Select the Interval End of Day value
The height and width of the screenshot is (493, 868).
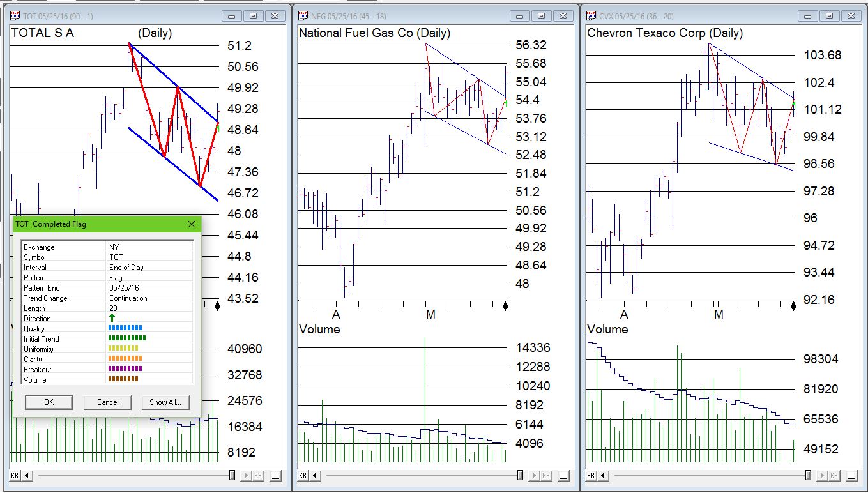[126, 268]
